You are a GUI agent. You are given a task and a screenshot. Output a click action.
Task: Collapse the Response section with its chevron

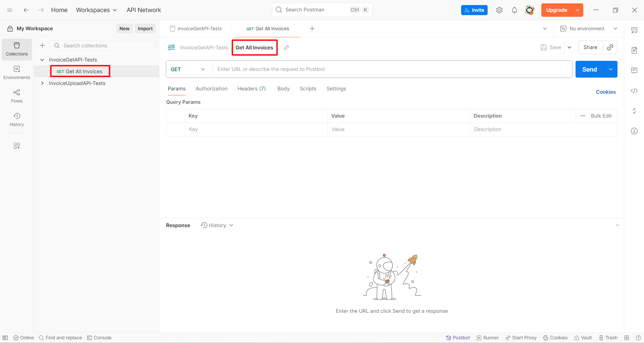[617, 225]
